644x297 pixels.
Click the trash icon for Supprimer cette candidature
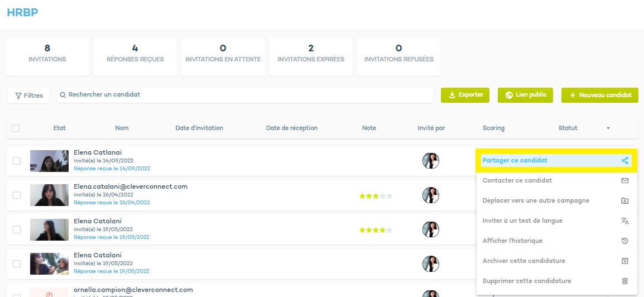[624, 281]
